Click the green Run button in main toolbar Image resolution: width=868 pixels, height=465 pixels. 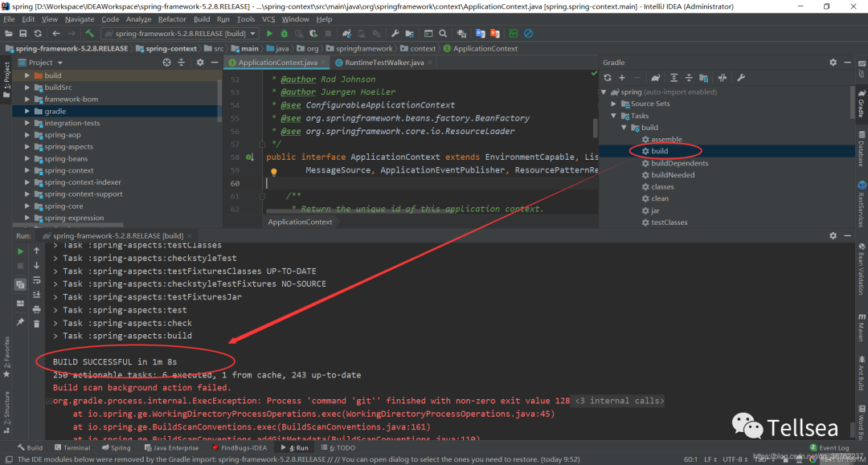[269, 34]
